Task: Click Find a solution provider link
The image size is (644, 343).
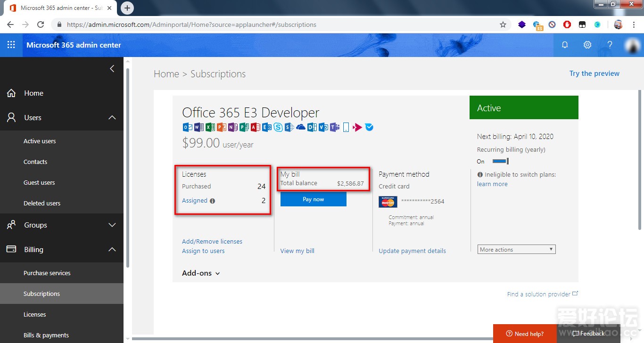Action: click(543, 294)
